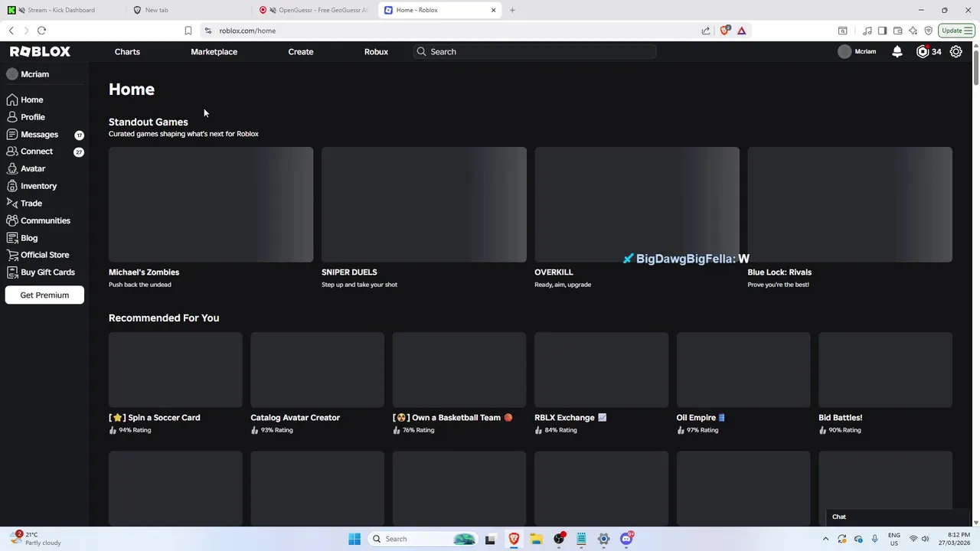Click the Roblox logo in the header
Viewport: 980px width, 551px height.
point(40,51)
